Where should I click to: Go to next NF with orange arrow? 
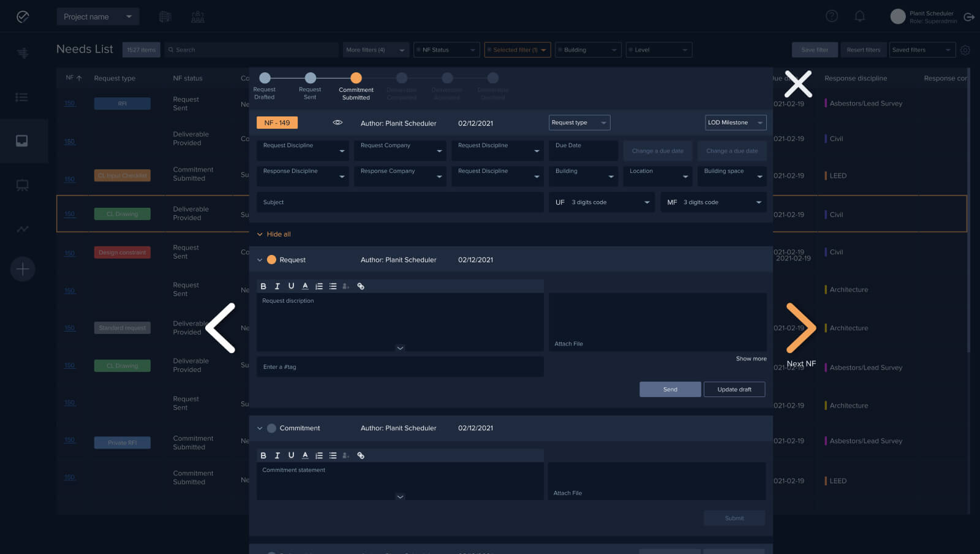coord(801,328)
